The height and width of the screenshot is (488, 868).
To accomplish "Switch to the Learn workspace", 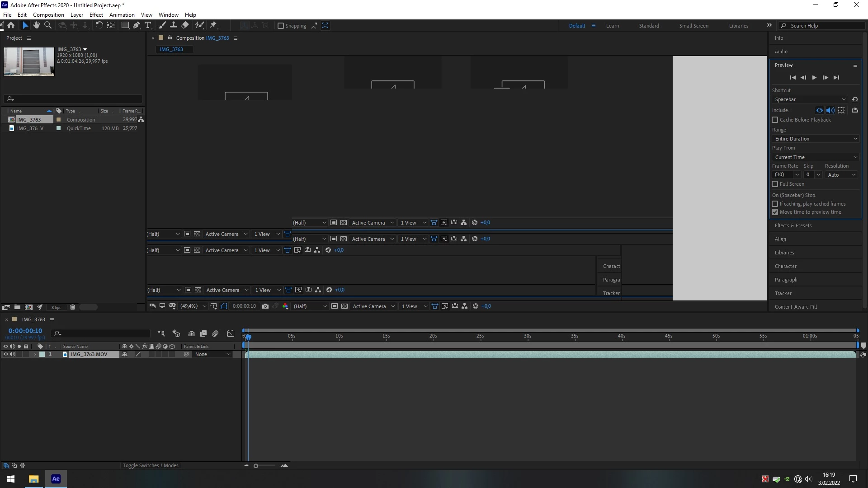I will coord(612,26).
